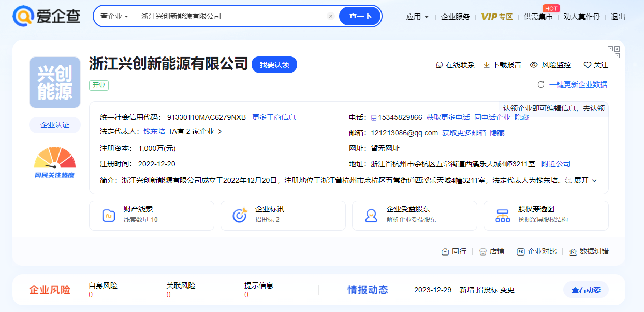Image resolution: width=644 pixels, height=312 pixels.
Task: Click the 查看动态 button
Action: click(x=586, y=290)
